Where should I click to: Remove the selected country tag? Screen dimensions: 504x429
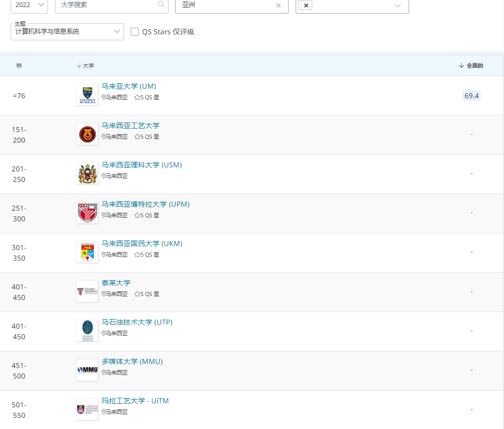tap(306, 6)
